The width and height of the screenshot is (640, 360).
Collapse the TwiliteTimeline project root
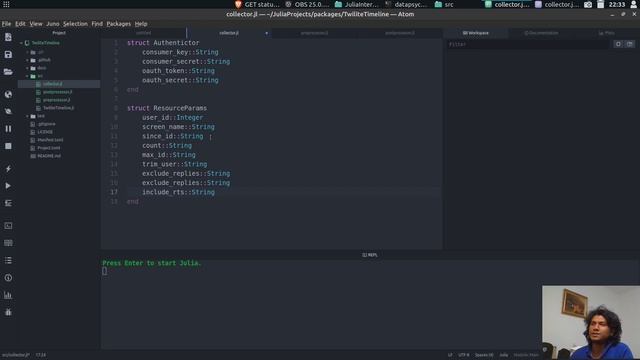click(x=21, y=43)
